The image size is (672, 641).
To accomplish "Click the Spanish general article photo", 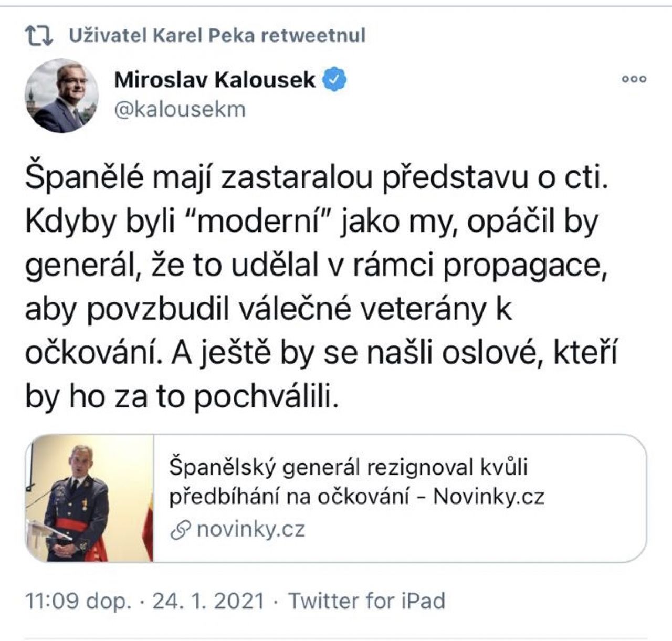I will pyautogui.click(x=89, y=498).
